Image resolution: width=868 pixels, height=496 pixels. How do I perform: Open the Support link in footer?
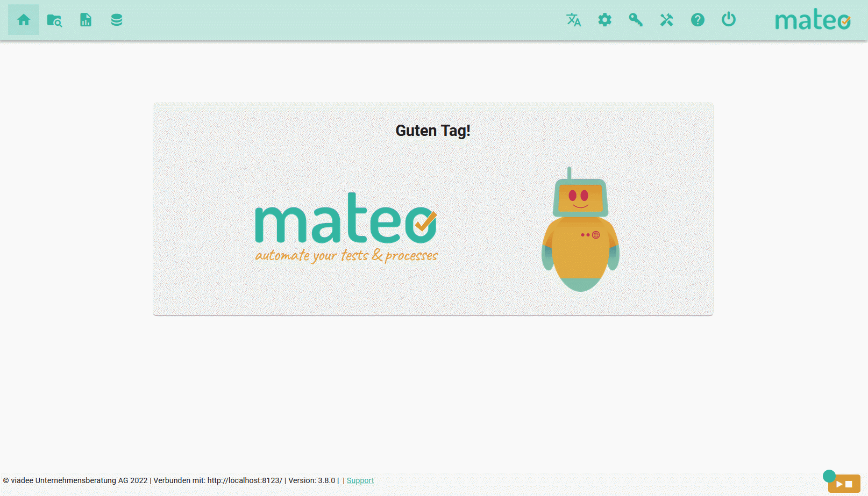(360, 480)
